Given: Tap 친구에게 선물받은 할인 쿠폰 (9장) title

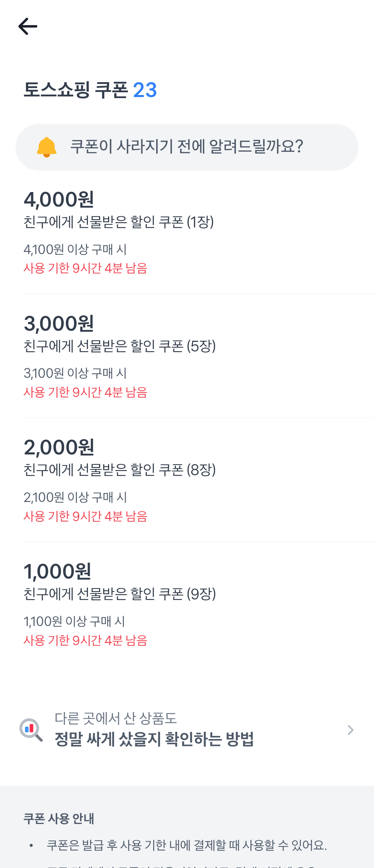Looking at the screenshot, I should 119,594.
